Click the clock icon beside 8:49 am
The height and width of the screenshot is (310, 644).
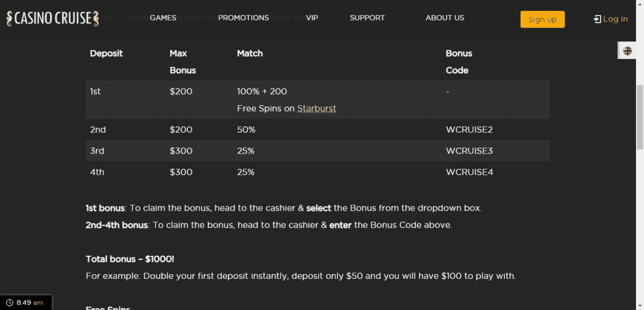point(9,302)
